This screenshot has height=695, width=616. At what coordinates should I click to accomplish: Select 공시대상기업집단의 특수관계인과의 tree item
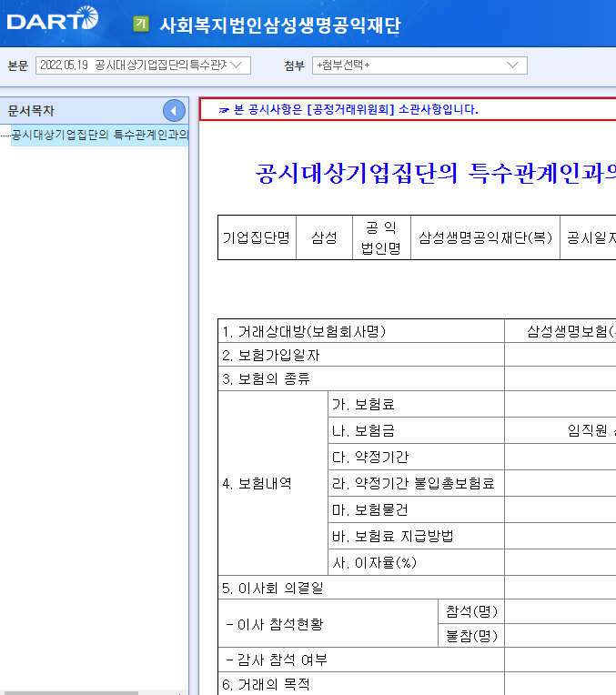(x=100, y=135)
